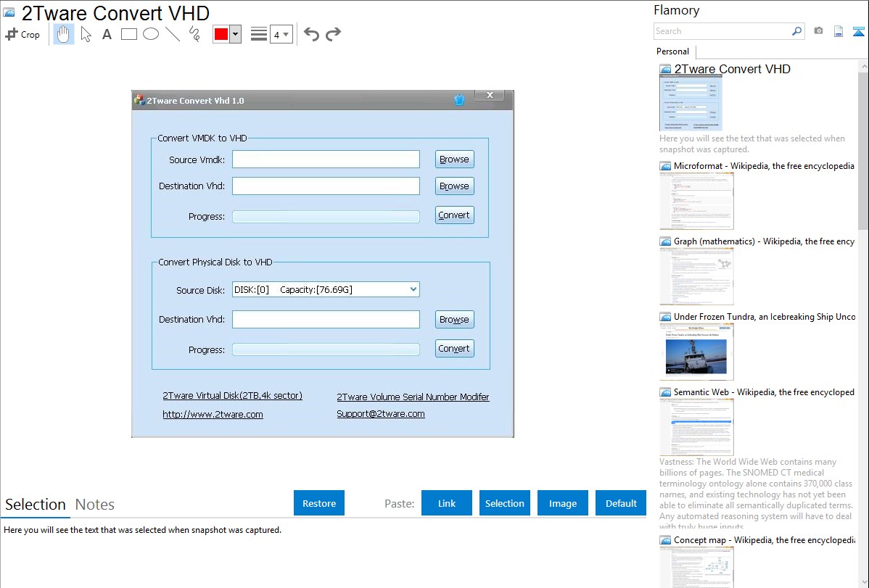Choose the freehand scribble tool
The image size is (869, 588).
[194, 34]
